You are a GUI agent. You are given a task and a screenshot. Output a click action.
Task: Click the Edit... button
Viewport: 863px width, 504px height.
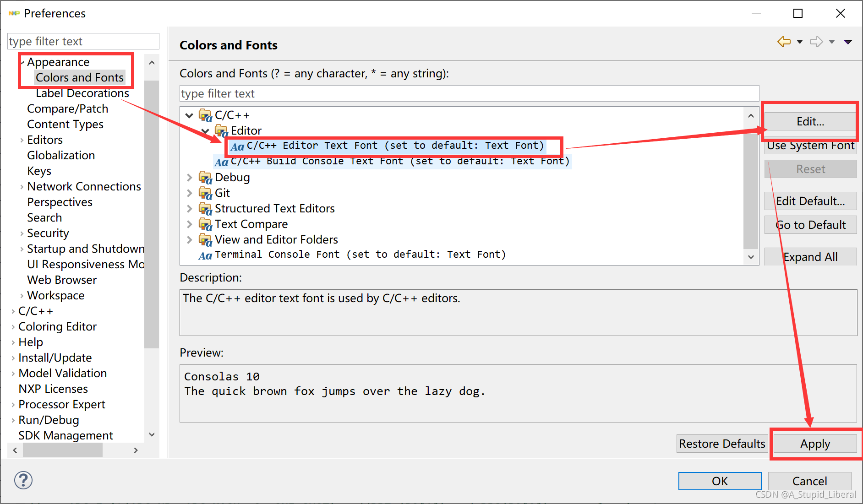[x=810, y=121]
